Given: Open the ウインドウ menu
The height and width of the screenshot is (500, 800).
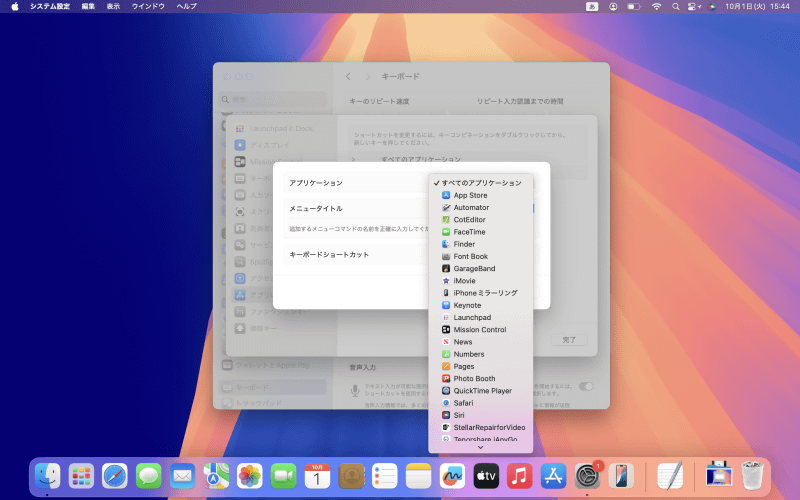Looking at the screenshot, I should coord(148,6).
